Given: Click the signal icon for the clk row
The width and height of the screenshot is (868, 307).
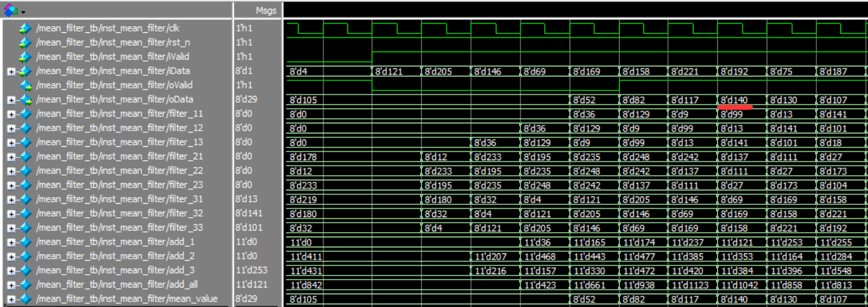Looking at the screenshot, I should 26,28.
